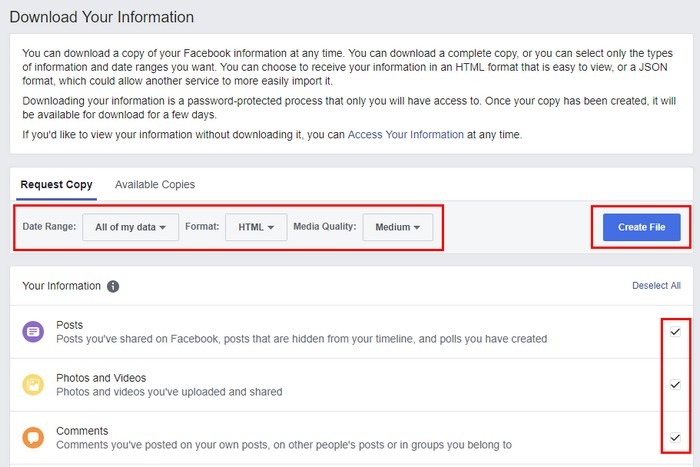
Task: Click the Photos and Videos title text
Action: pos(102,378)
